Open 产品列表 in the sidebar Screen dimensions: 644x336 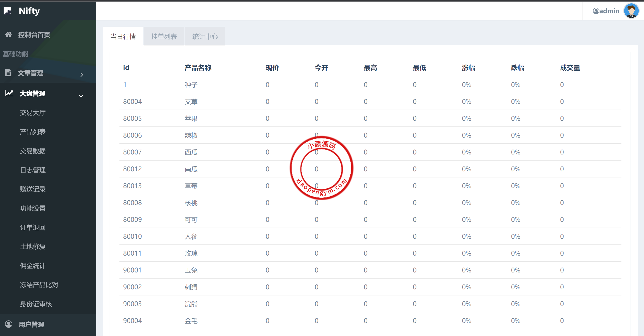(33, 132)
